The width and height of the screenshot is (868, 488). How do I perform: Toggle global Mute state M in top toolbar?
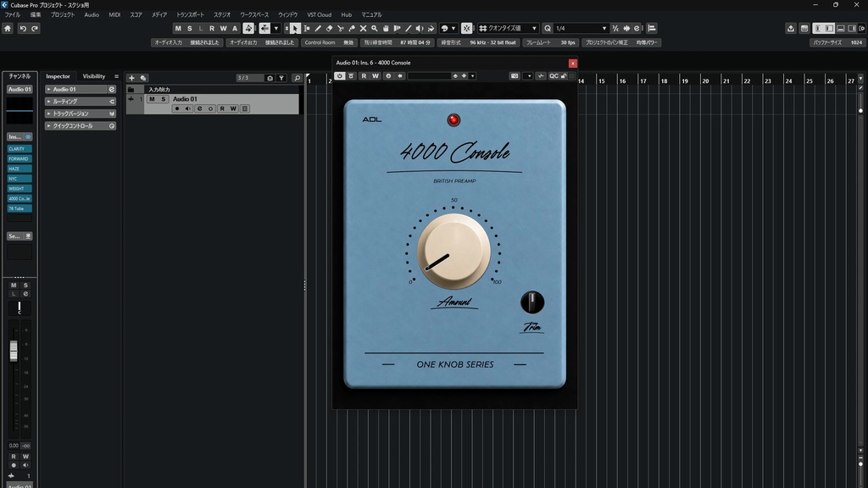(x=178, y=28)
